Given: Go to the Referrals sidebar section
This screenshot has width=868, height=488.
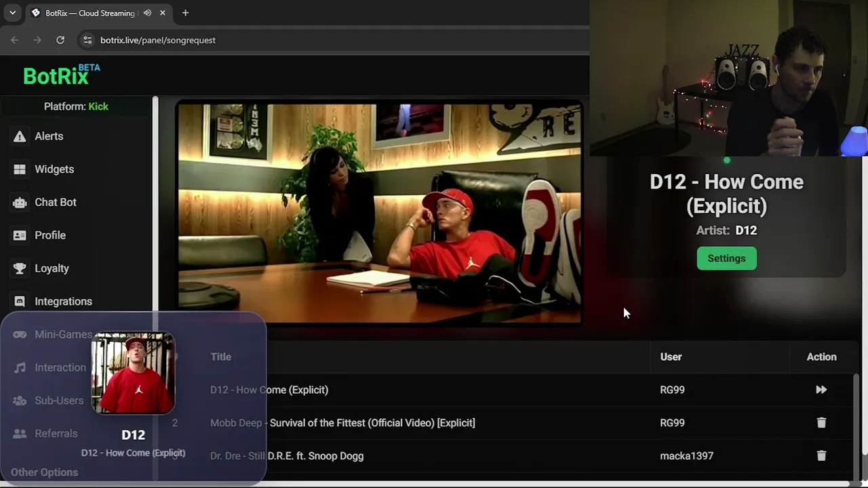Looking at the screenshot, I should point(46,434).
